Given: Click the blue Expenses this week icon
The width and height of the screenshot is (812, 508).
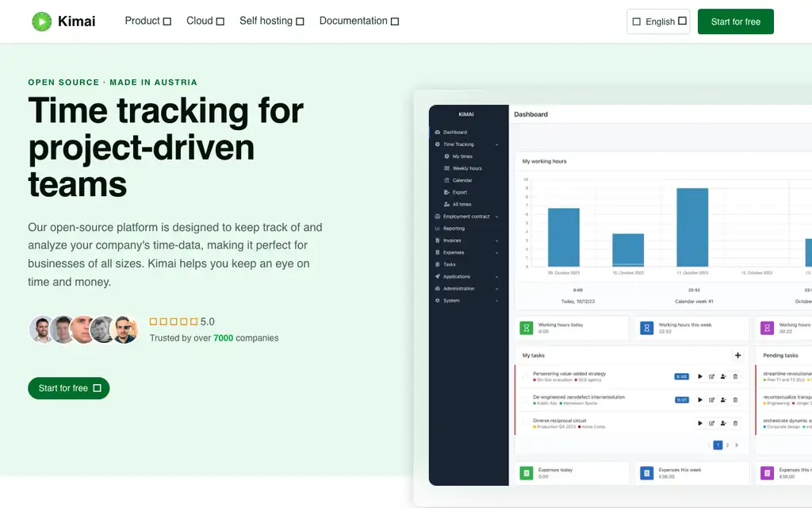Looking at the screenshot, I should click(x=646, y=473).
